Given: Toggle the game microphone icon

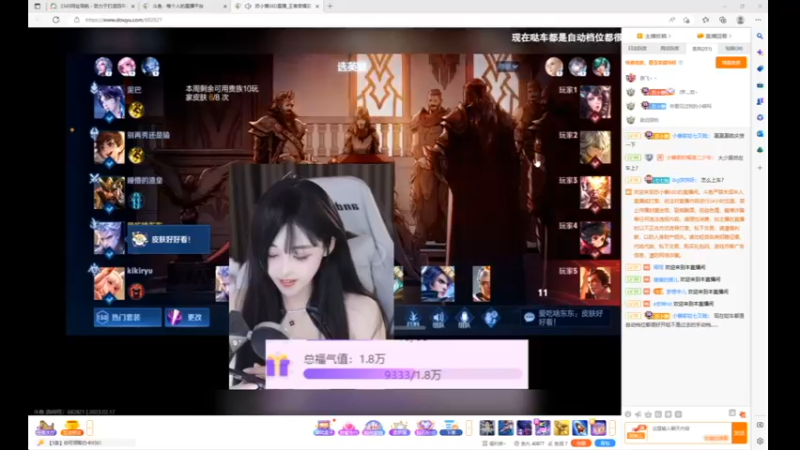Looking at the screenshot, I should 464,318.
